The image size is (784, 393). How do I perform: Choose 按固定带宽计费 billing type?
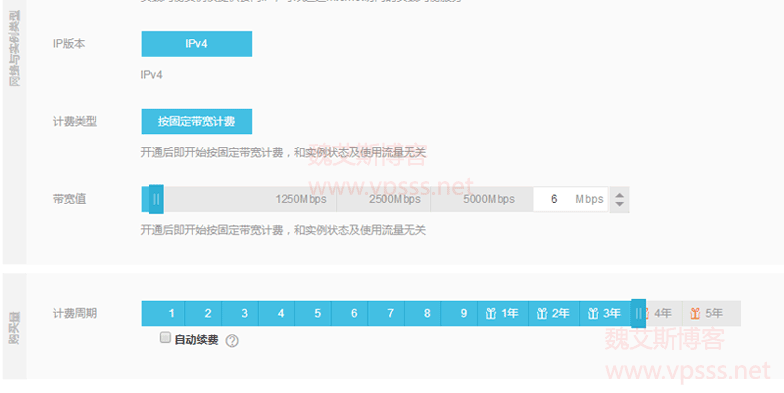(x=196, y=122)
